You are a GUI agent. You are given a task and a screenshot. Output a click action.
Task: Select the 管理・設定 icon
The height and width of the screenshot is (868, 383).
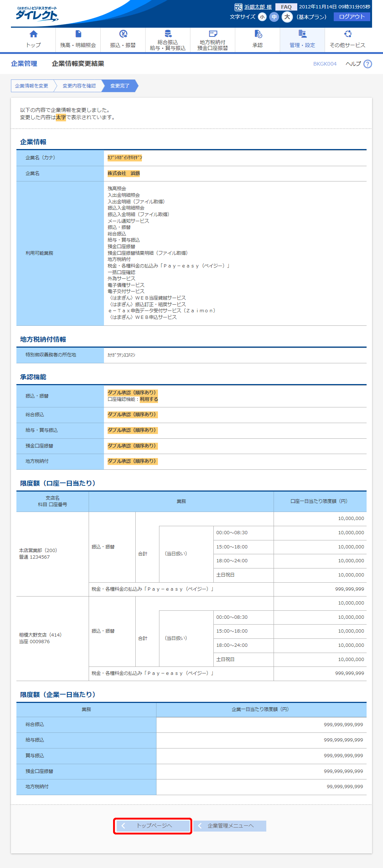[302, 34]
